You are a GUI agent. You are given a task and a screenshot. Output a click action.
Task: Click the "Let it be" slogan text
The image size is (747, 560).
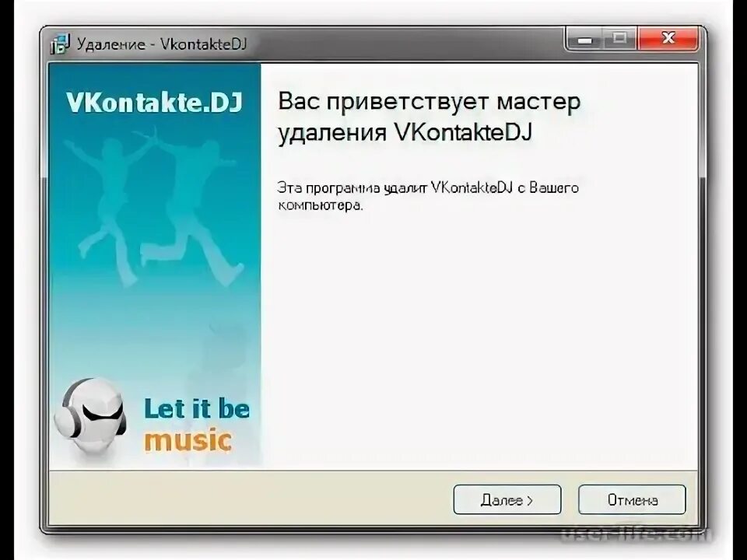[x=197, y=408]
